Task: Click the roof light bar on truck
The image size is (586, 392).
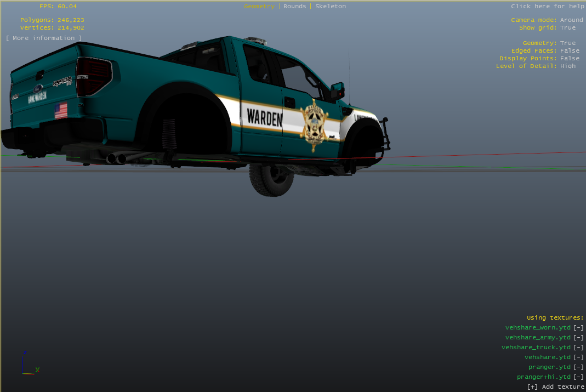Action: (255, 41)
